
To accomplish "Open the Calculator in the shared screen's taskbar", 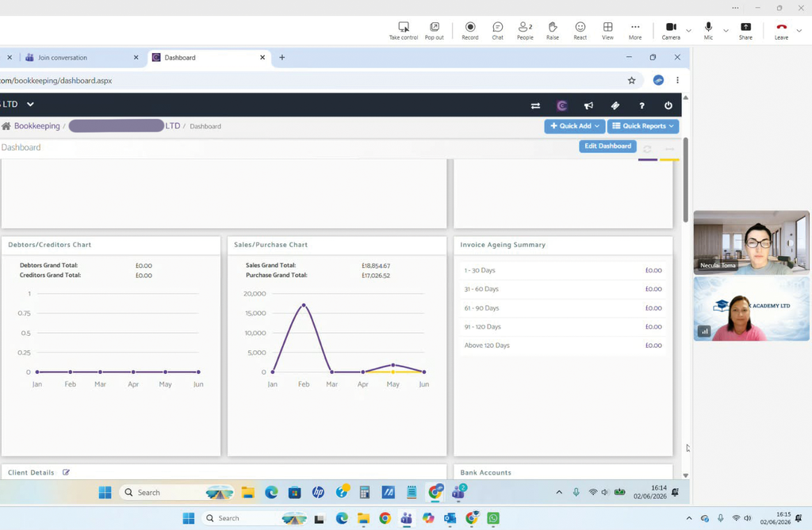I will [x=365, y=492].
